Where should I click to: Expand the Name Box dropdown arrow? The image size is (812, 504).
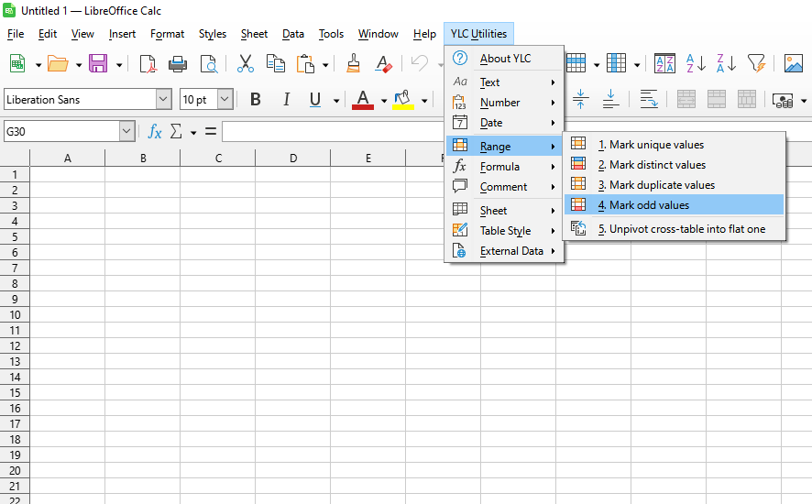coord(126,132)
